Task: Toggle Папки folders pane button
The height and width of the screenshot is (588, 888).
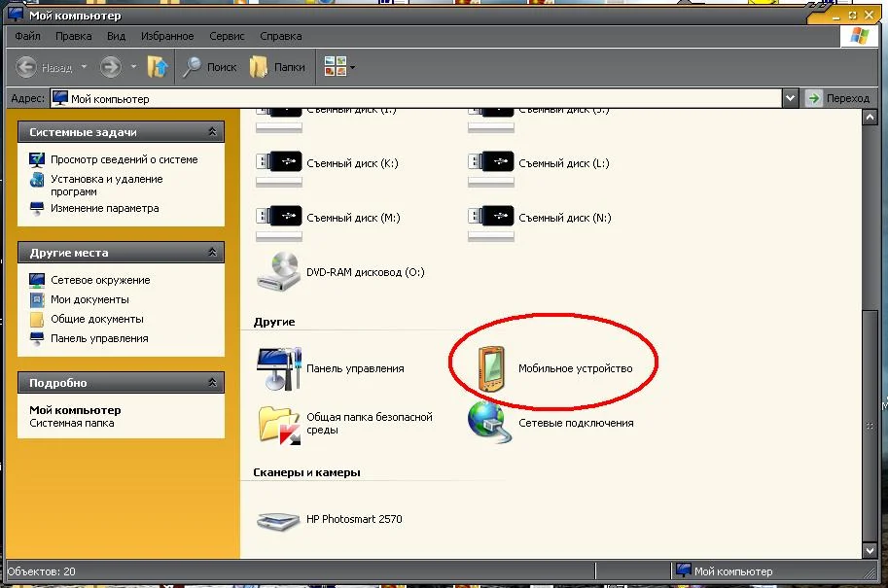Action: (277, 67)
